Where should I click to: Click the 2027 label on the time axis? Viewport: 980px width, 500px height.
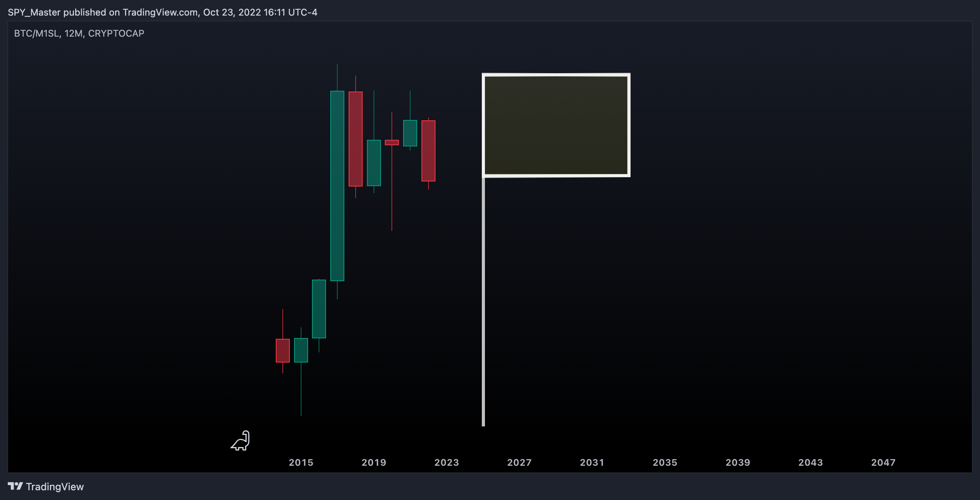520,463
